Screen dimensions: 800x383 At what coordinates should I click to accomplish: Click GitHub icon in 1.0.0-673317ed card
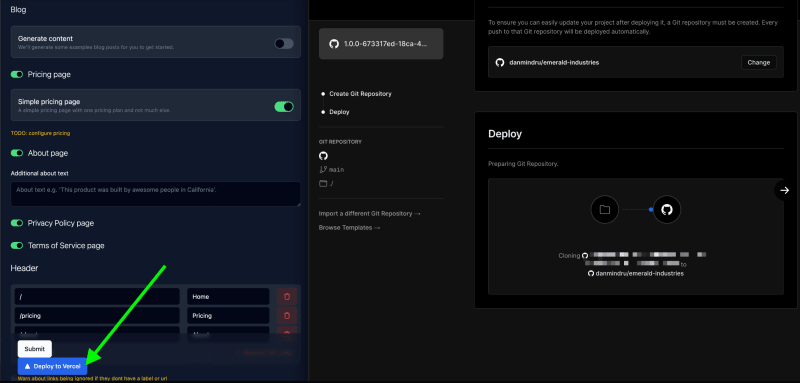click(334, 44)
